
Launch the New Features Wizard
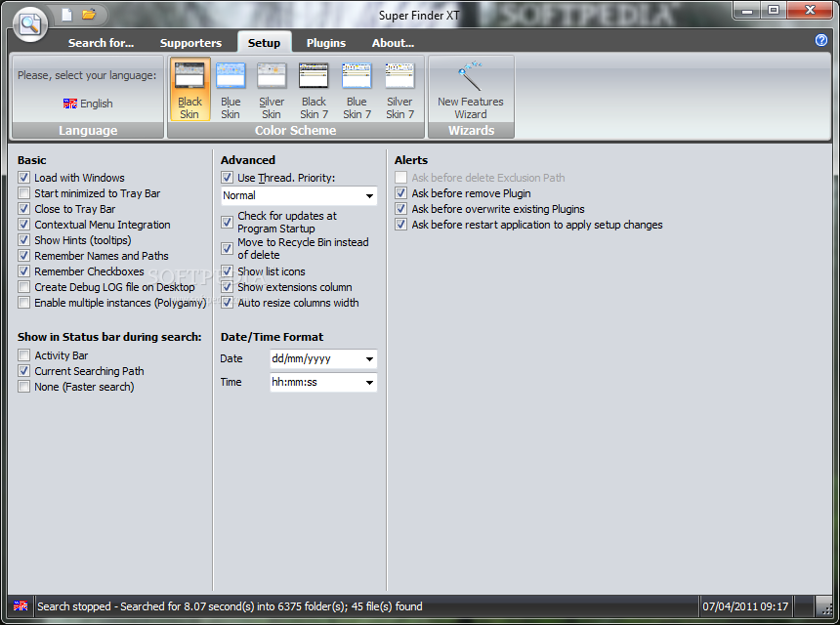pyautogui.click(x=471, y=90)
